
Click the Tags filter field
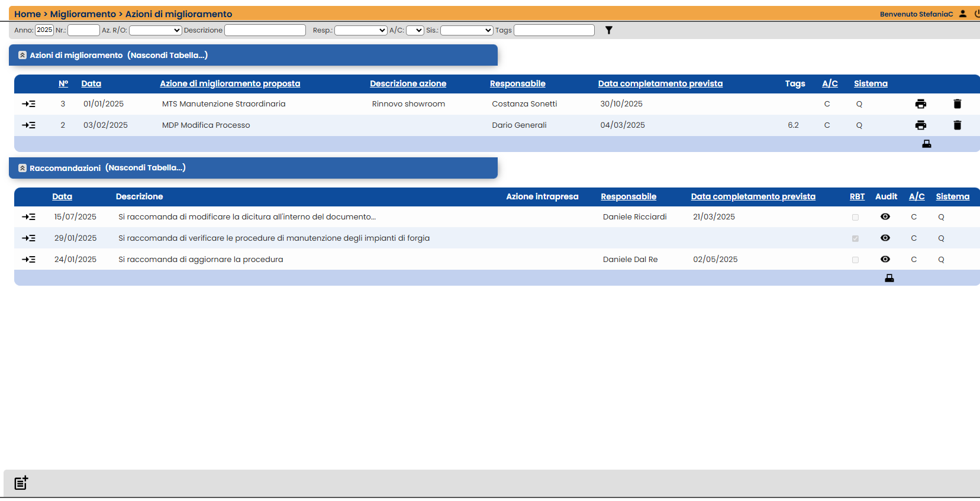click(x=554, y=30)
